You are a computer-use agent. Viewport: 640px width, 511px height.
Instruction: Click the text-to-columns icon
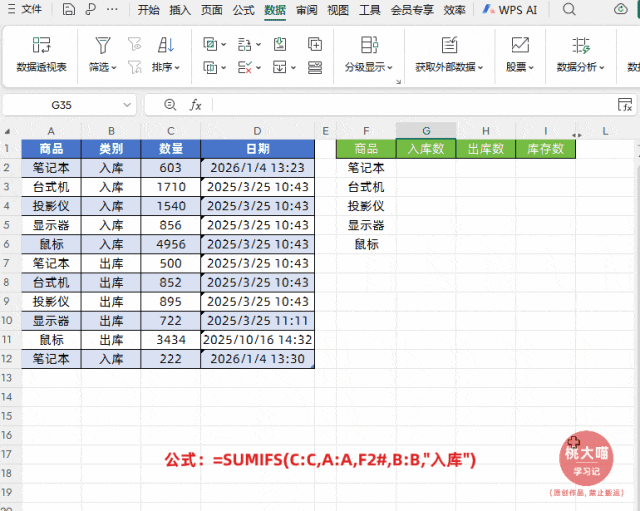click(244, 44)
